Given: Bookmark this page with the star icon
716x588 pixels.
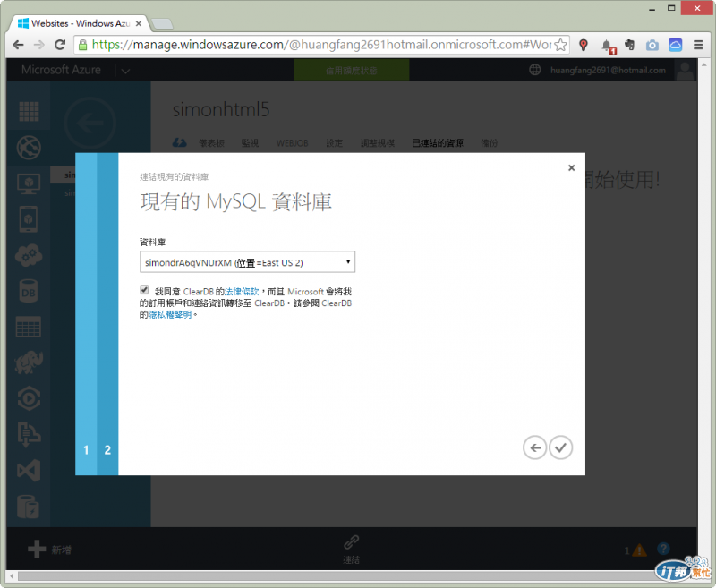Looking at the screenshot, I should (560, 45).
